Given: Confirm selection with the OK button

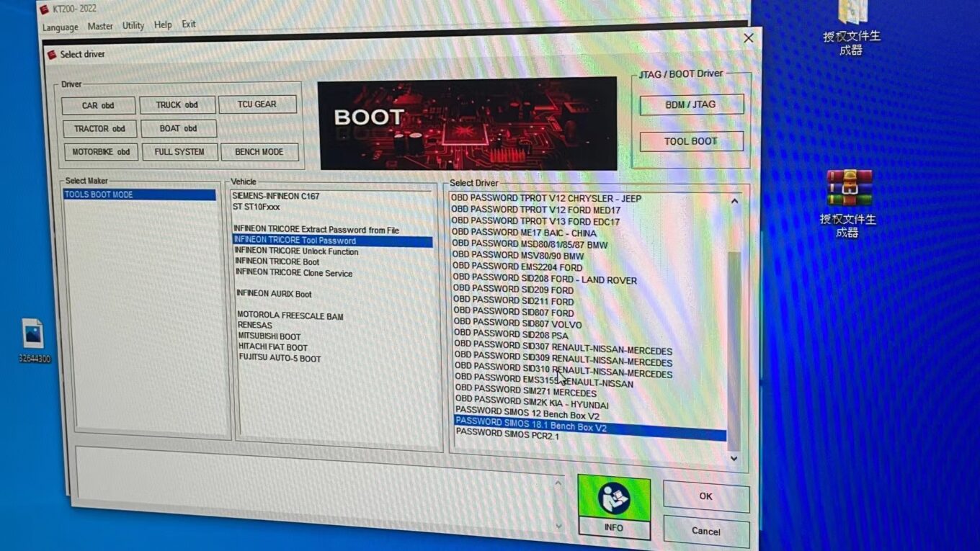Looking at the screenshot, I should coord(705,496).
